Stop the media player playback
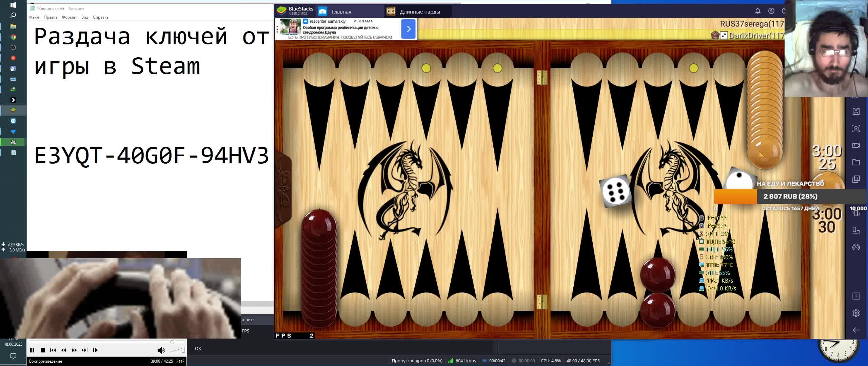 (x=43, y=350)
